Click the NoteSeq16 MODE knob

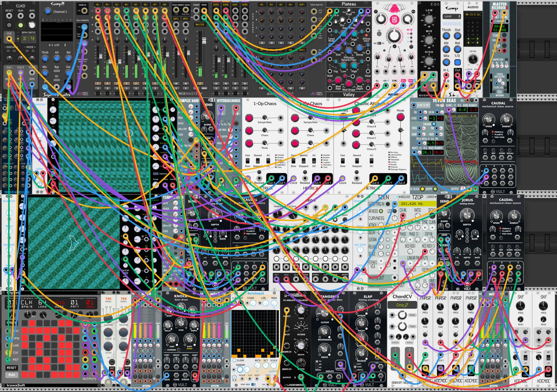(x=274, y=304)
